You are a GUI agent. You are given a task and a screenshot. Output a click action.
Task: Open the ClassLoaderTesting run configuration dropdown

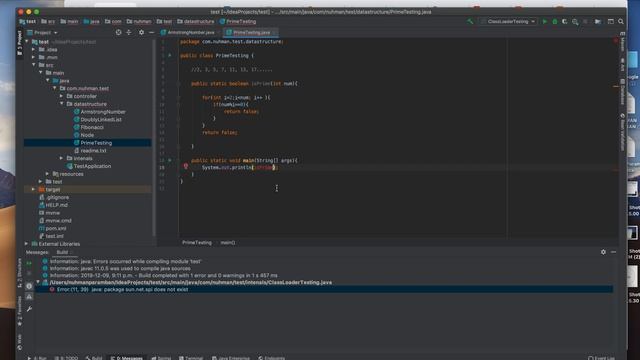pyautogui.click(x=508, y=22)
